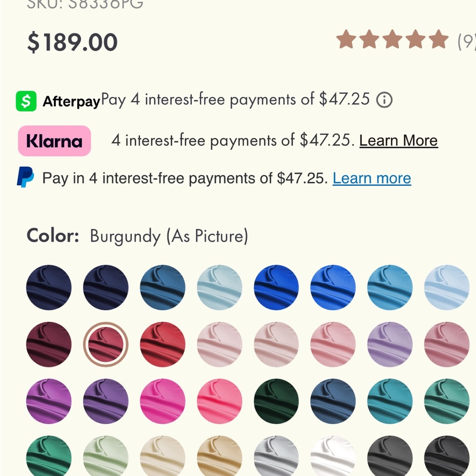
Task: Open the review count next to stars
Action: point(467,41)
